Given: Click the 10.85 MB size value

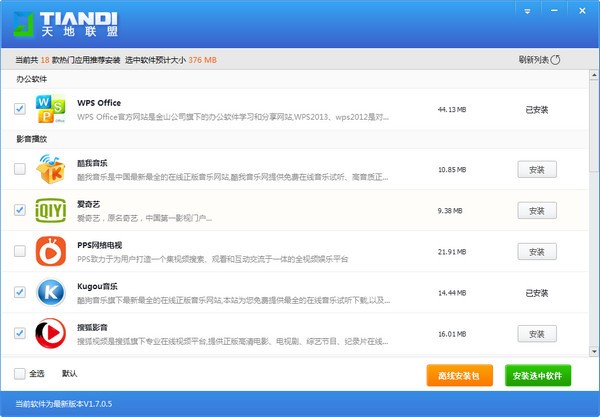Looking at the screenshot, I should (452, 169).
